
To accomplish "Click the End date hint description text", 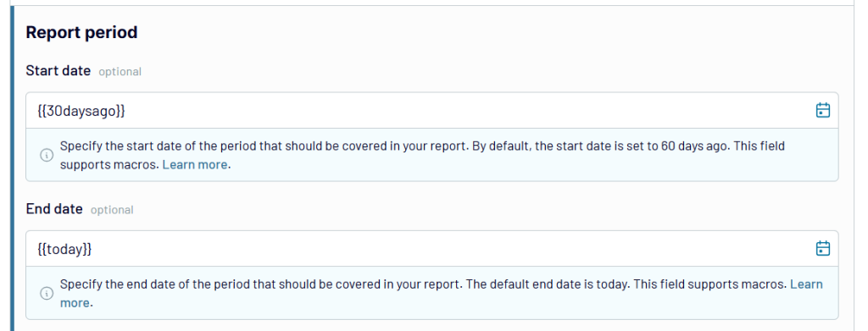I will click(441, 294).
